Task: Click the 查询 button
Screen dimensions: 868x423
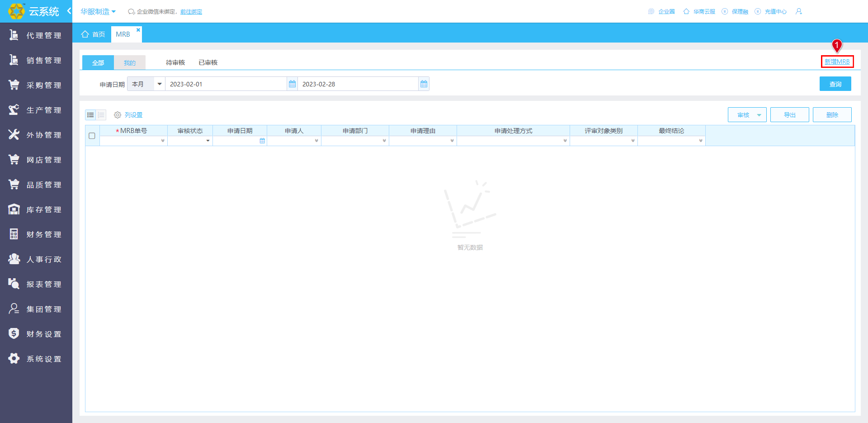Action: 835,84
